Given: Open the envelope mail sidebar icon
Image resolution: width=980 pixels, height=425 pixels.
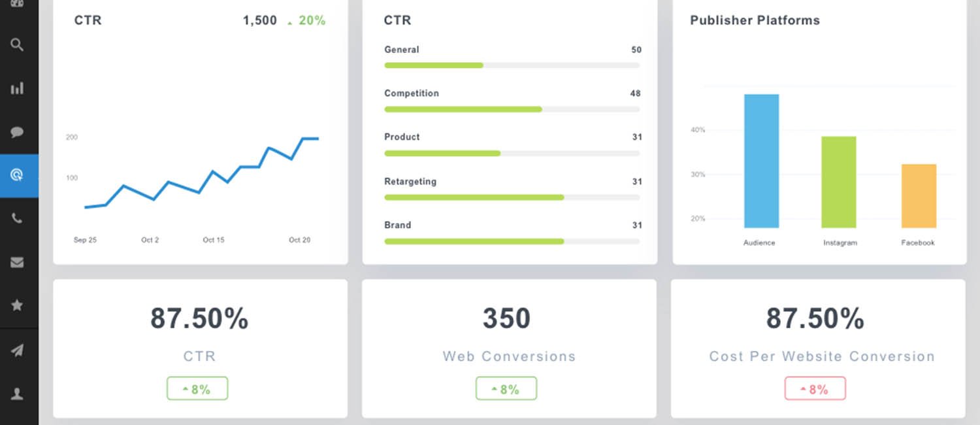Looking at the screenshot, I should point(18,262).
